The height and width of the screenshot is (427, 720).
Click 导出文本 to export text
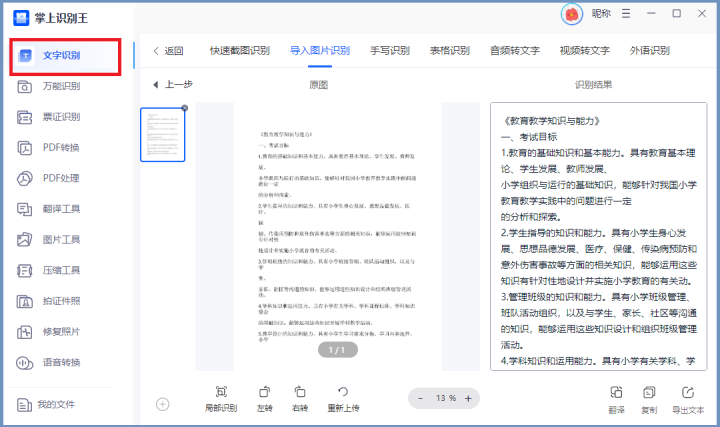pyautogui.click(x=688, y=399)
